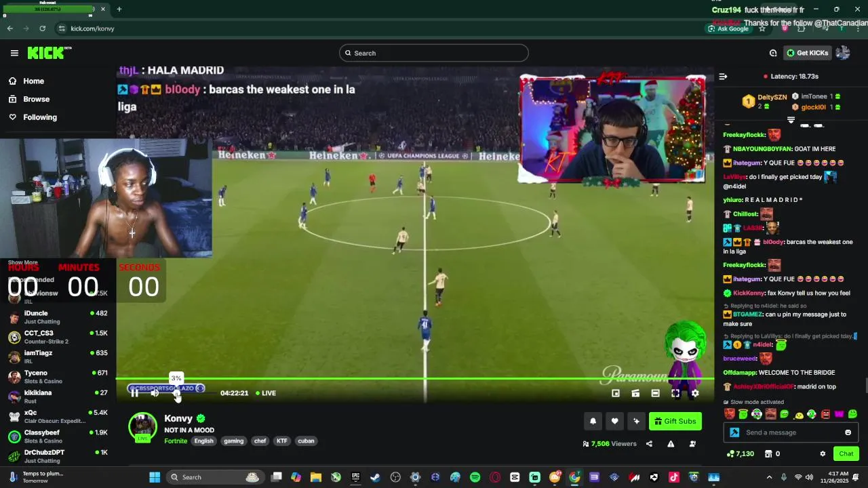Open the Fortnite category link

coord(176,441)
